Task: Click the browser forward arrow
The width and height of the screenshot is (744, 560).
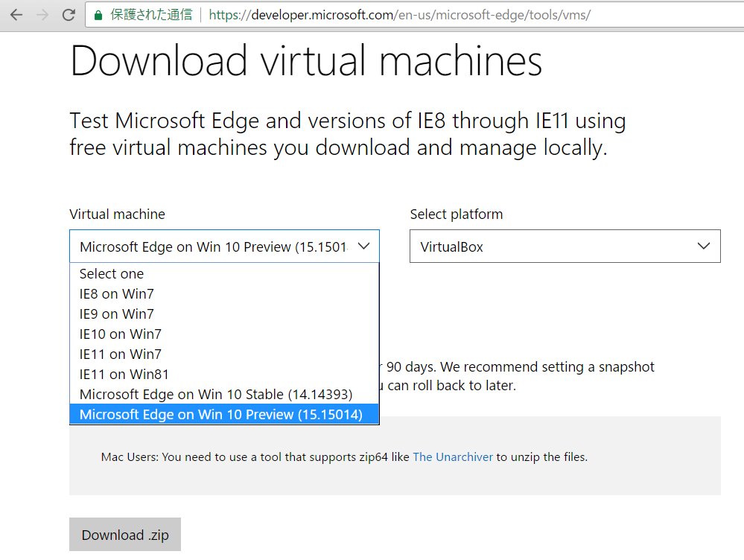Action: coord(42,15)
